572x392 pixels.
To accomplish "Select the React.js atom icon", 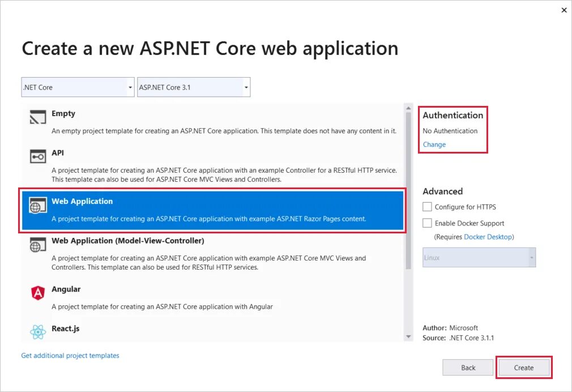I will pyautogui.click(x=38, y=332).
